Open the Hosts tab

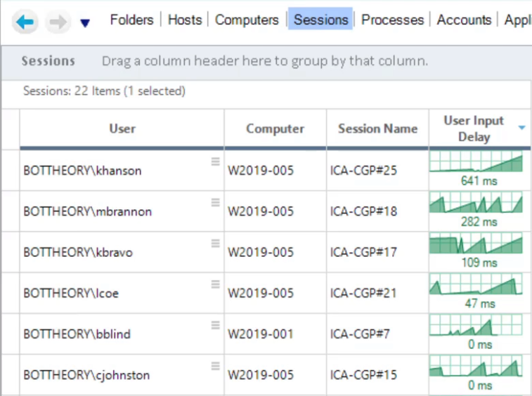(185, 20)
